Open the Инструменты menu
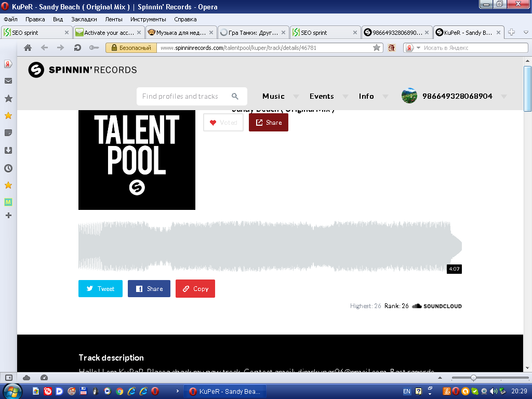532x399 pixels. coord(148,19)
